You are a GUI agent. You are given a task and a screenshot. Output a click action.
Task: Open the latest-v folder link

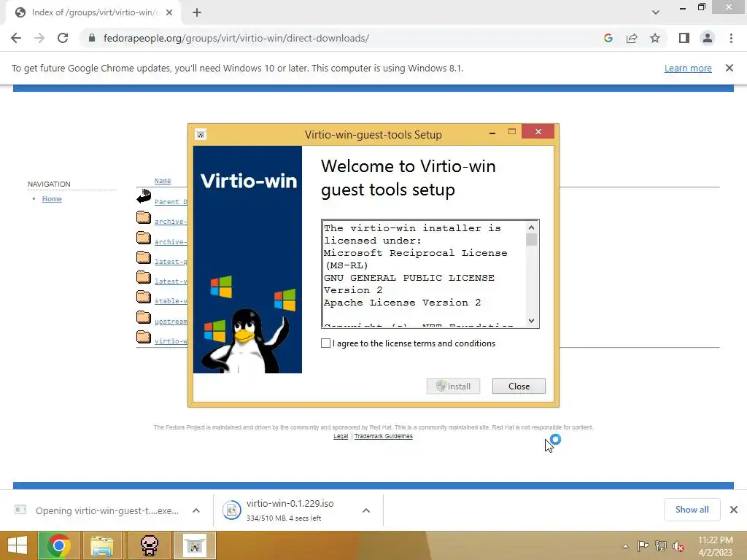click(171, 281)
